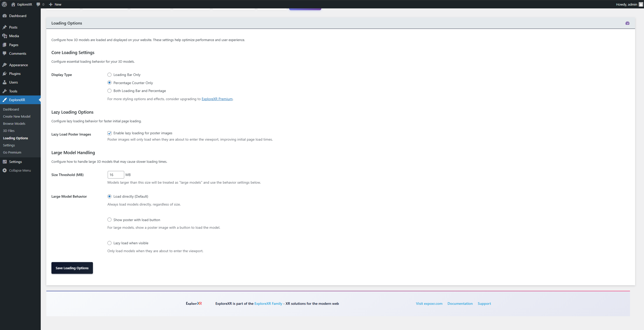The height and width of the screenshot is (330, 644).
Task: Click the Users icon in sidebar
Action: [x=5, y=82]
